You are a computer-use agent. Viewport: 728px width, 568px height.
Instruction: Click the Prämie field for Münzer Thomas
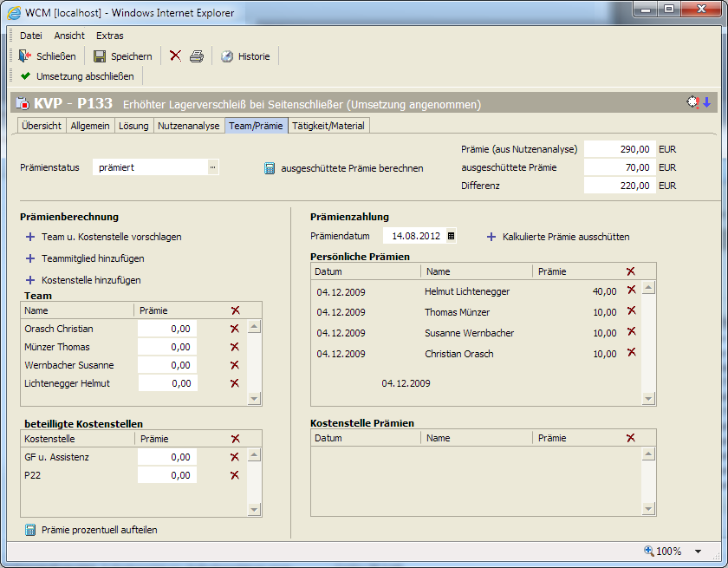167,347
